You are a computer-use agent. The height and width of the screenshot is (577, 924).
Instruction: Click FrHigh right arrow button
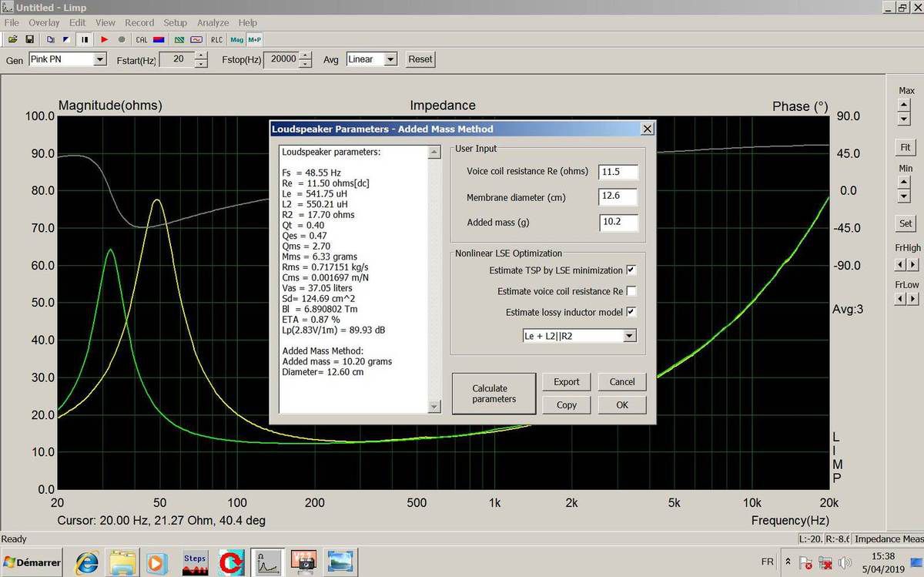coord(912,264)
